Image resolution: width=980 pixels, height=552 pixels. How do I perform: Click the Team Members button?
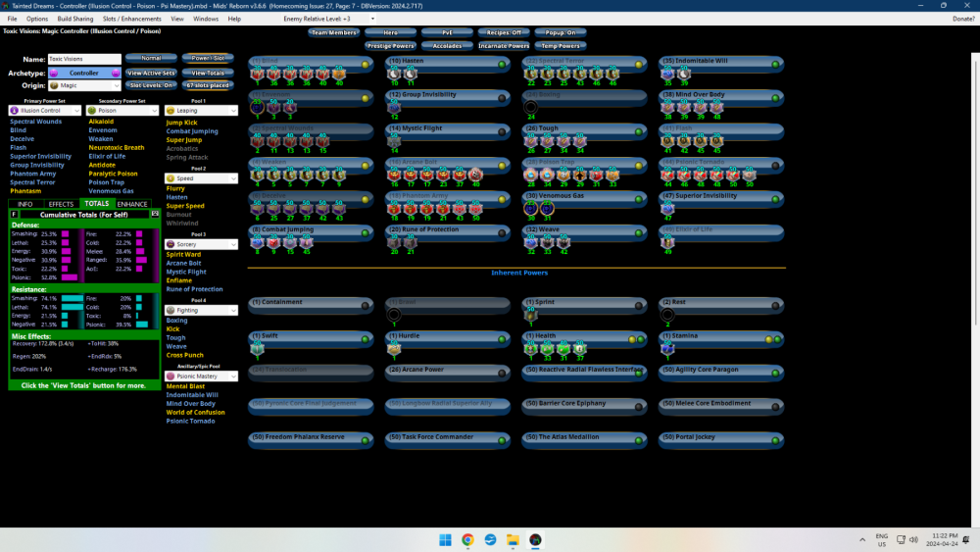[333, 32]
